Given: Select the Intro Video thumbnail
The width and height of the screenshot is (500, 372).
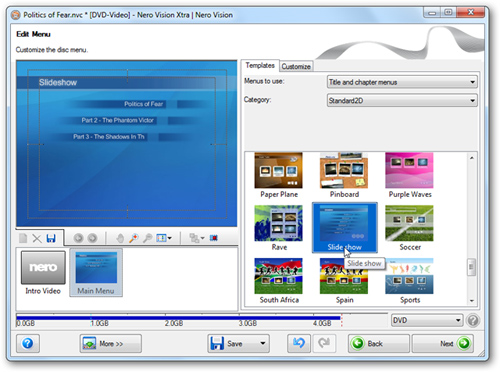Looking at the screenshot, I should point(43,273).
